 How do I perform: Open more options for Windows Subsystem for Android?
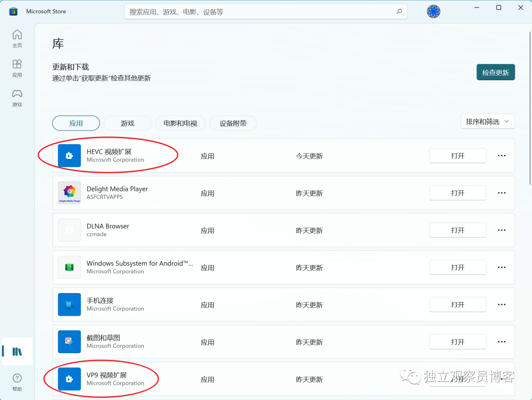point(501,267)
